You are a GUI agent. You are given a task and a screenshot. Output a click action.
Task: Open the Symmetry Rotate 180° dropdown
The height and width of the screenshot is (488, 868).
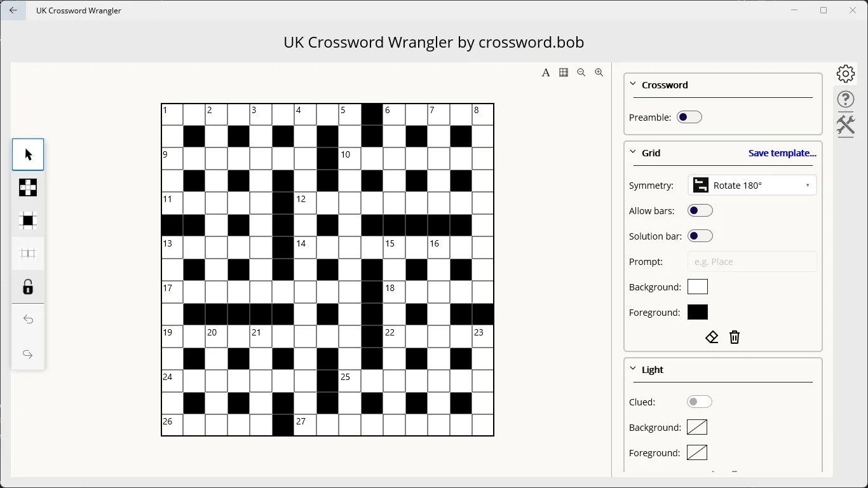752,186
